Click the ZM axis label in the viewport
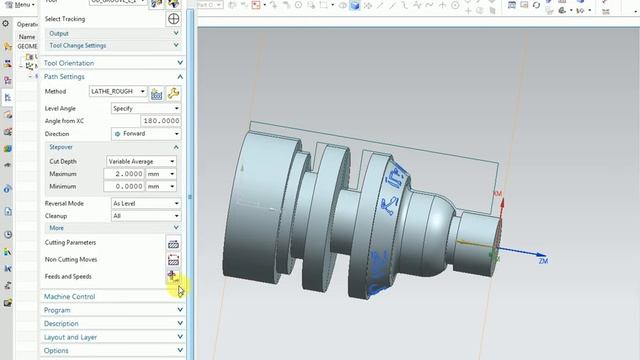640x360 pixels. (543, 261)
